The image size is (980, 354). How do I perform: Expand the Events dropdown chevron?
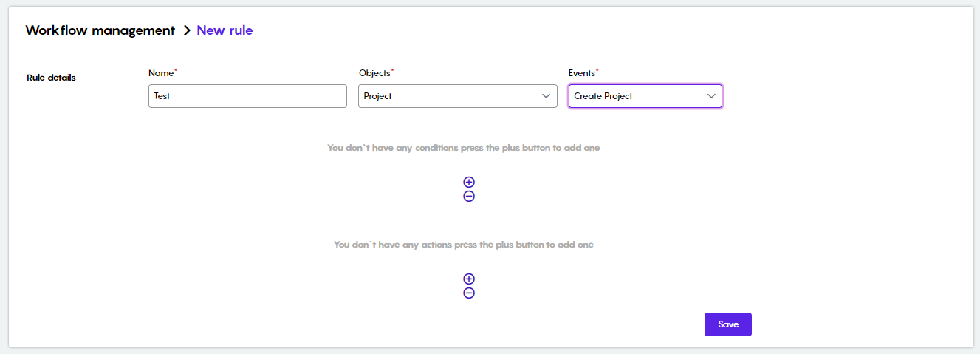pyautogui.click(x=711, y=96)
